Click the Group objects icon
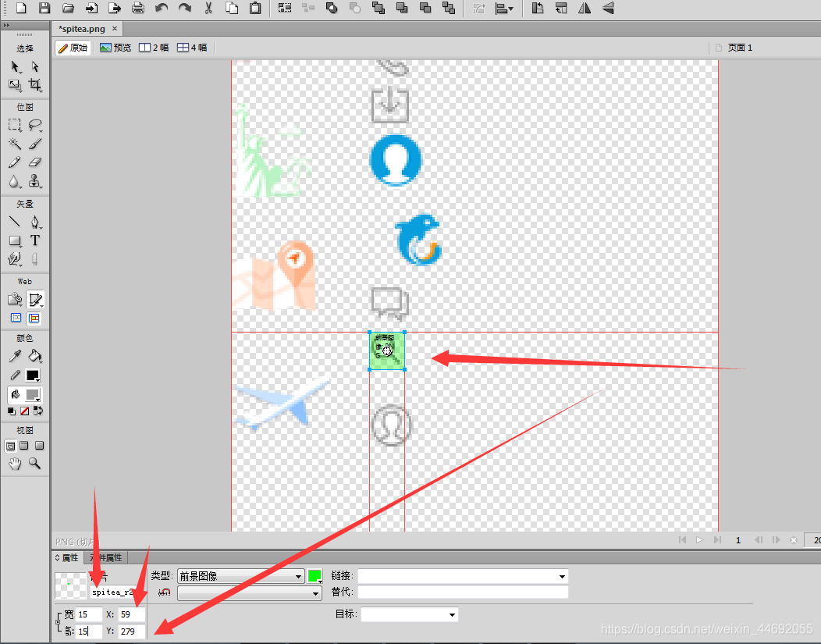The height and width of the screenshot is (644, 821). pyautogui.click(x=285, y=8)
